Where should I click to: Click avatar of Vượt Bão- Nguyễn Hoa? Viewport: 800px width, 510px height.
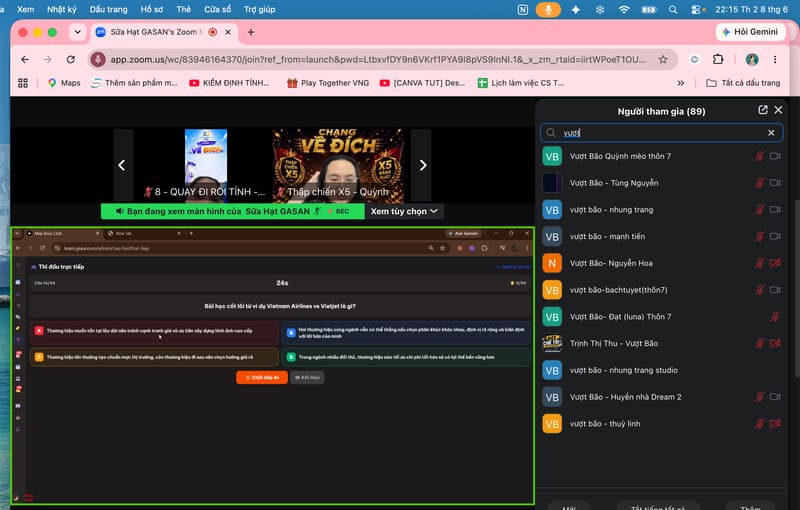pyautogui.click(x=552, y=263)
